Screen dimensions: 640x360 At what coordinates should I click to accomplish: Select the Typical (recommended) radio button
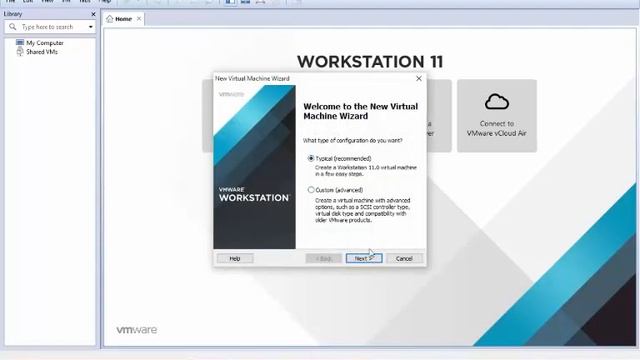tap(311, 158)
